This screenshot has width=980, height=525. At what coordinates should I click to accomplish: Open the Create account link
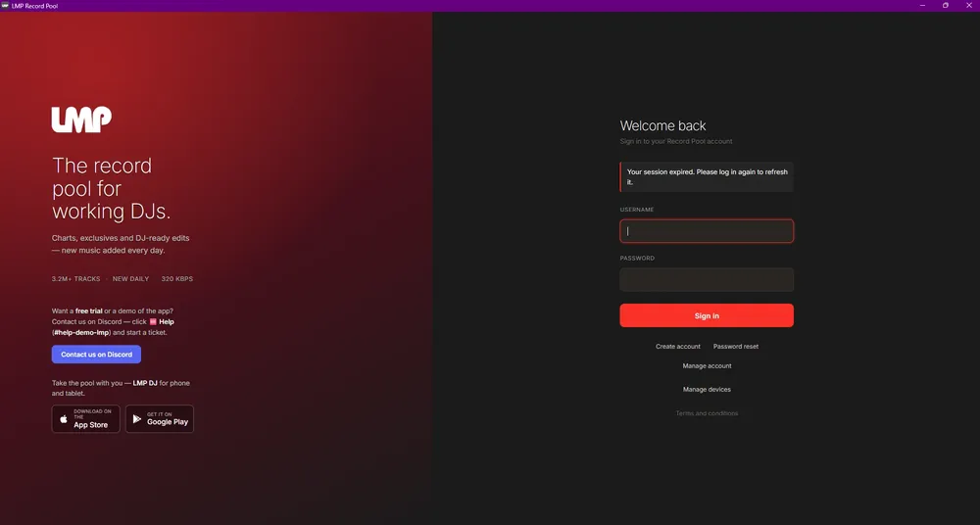(x=677, y=347)
